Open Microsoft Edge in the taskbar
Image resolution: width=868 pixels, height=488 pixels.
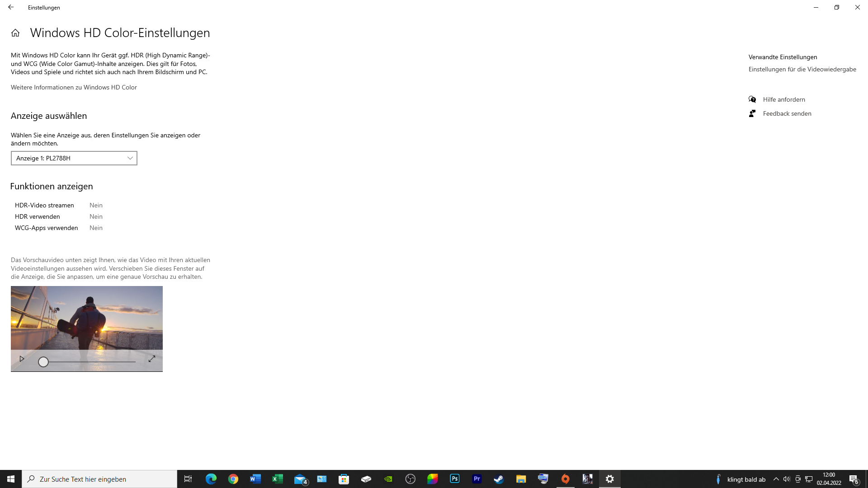point(211,479)
